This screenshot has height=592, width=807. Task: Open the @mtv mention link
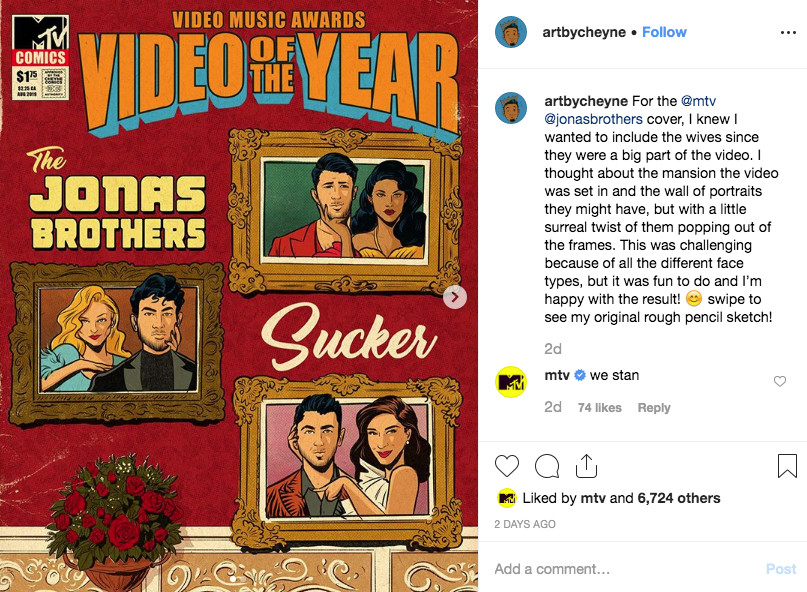pos(698,101)
